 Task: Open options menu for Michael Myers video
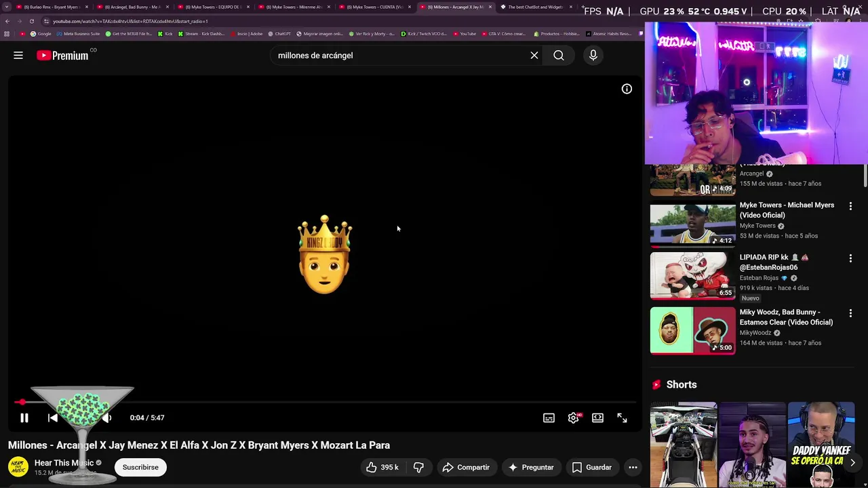850,206
